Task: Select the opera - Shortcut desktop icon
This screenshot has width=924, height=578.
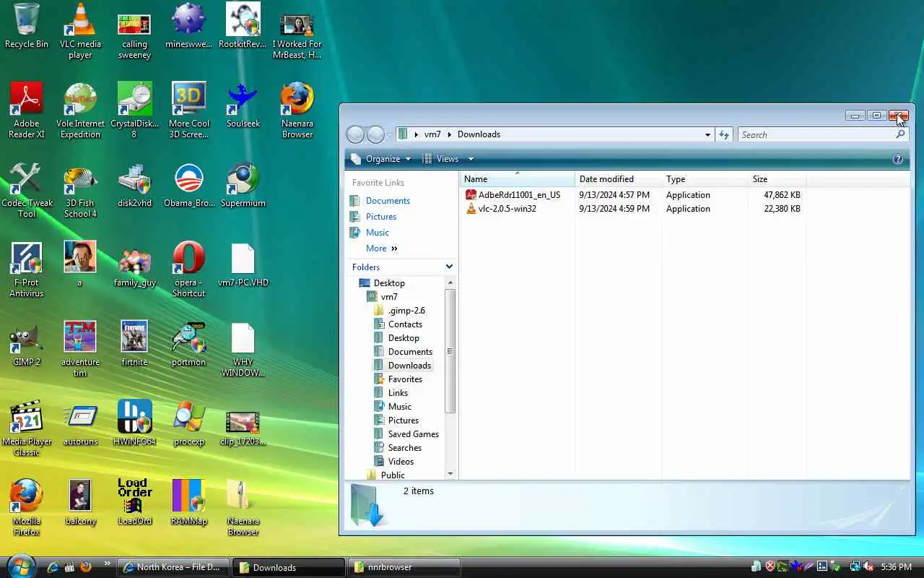Action: pos(189,269)
